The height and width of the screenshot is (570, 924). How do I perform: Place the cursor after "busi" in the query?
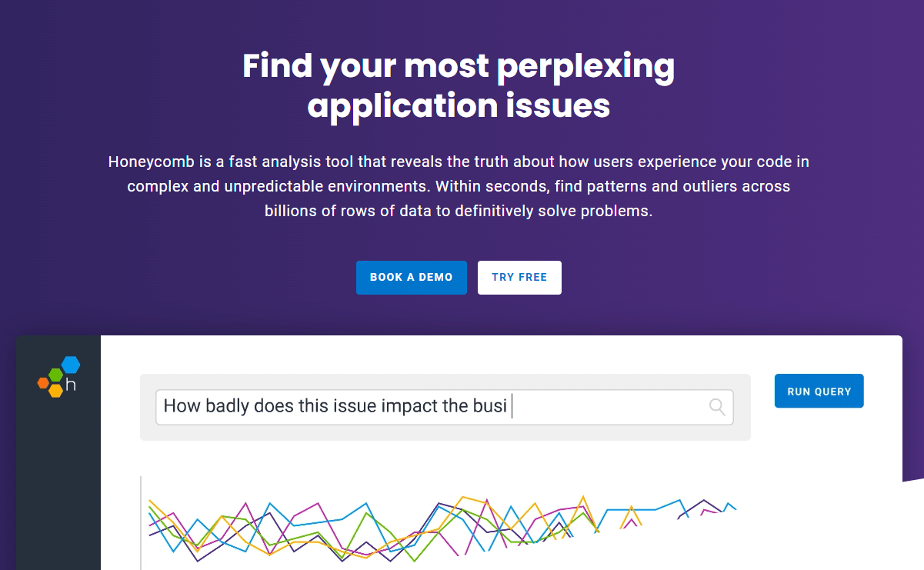point(511,407)
